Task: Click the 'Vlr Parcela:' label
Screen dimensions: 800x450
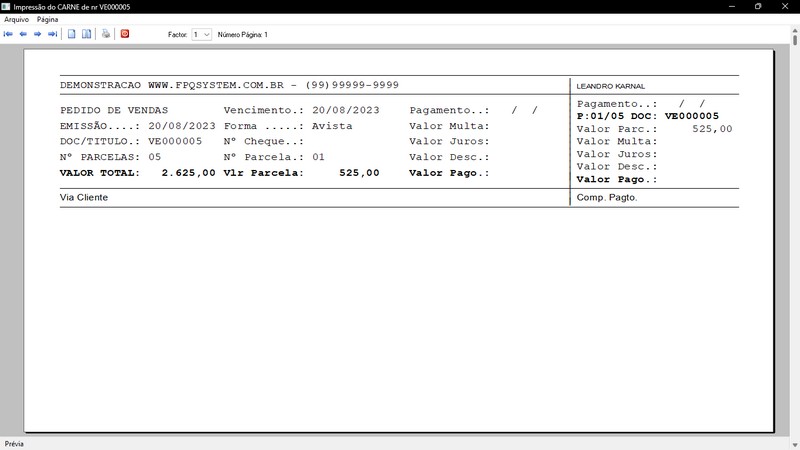Action: click(x=263, y=173)
